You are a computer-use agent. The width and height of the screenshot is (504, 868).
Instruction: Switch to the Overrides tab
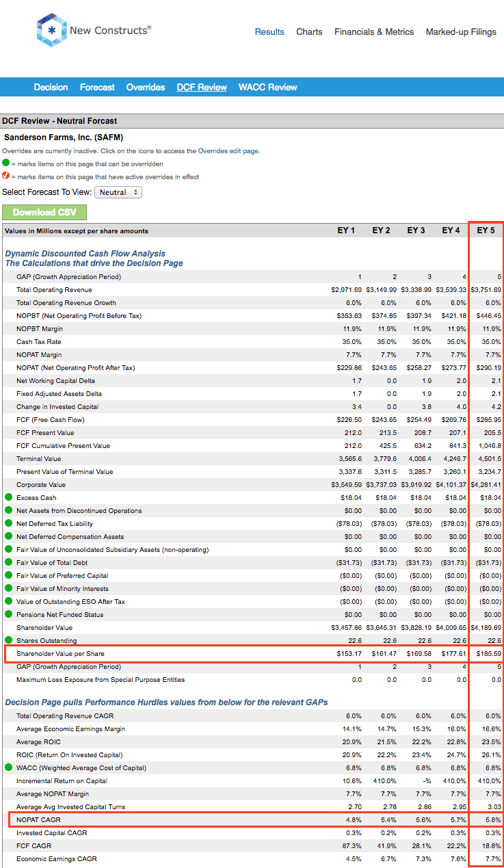(146, 87)
